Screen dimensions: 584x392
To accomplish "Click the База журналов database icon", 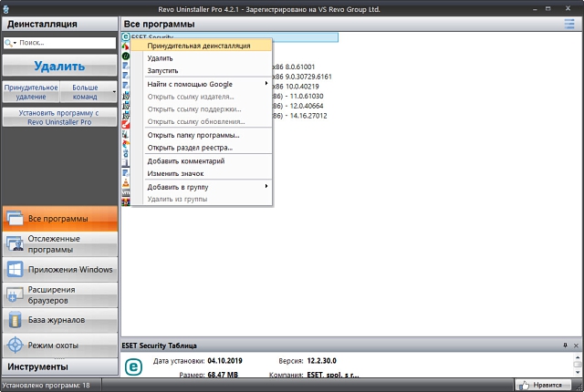I will pyautogui.click(x=15, y=320).
